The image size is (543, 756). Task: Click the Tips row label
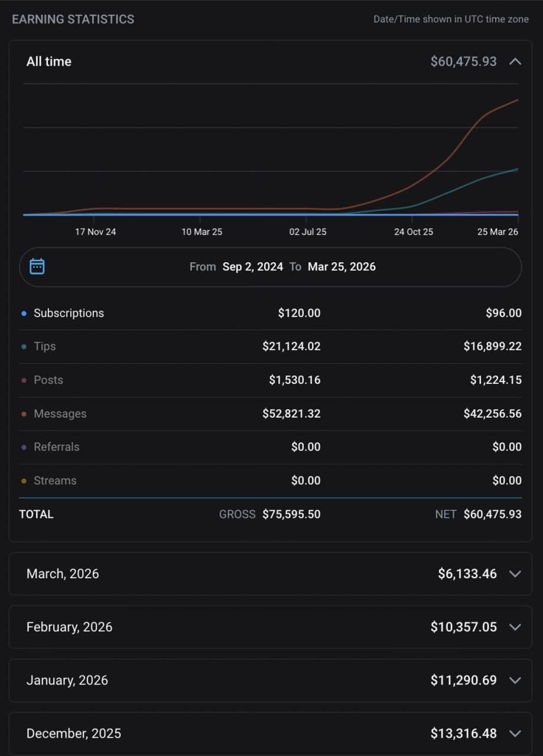(x=45, y=346)
